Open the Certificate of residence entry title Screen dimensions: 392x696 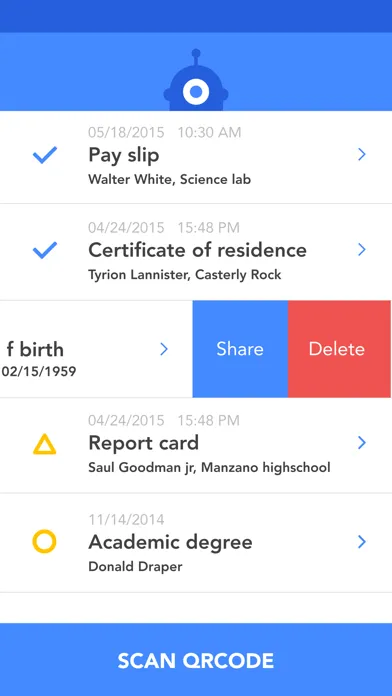[198, 250]
